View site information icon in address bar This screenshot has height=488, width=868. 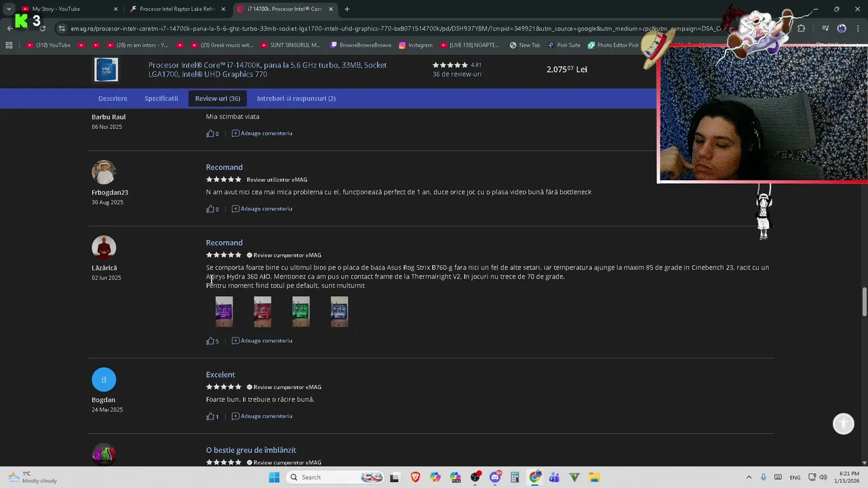(x=62, y=28)
